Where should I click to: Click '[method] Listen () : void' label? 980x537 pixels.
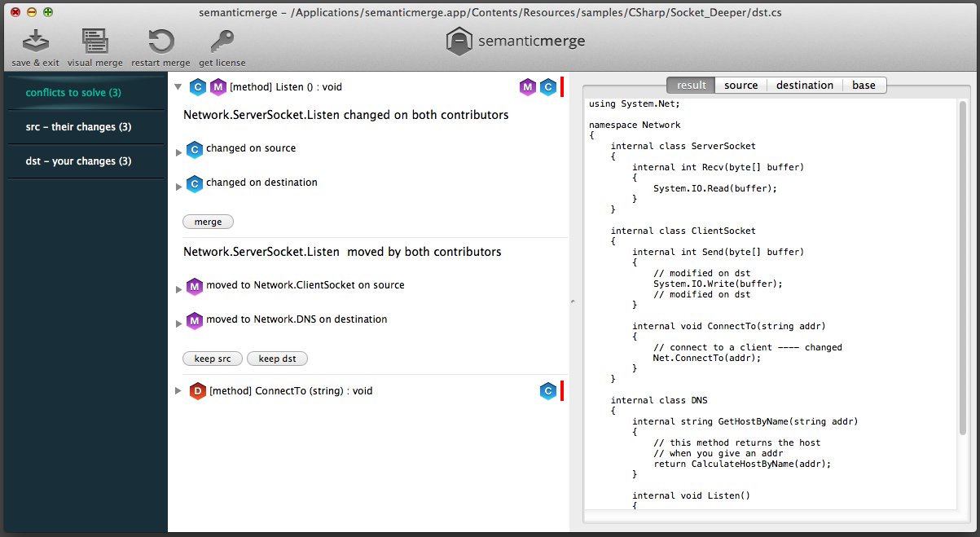click(286, 86)
